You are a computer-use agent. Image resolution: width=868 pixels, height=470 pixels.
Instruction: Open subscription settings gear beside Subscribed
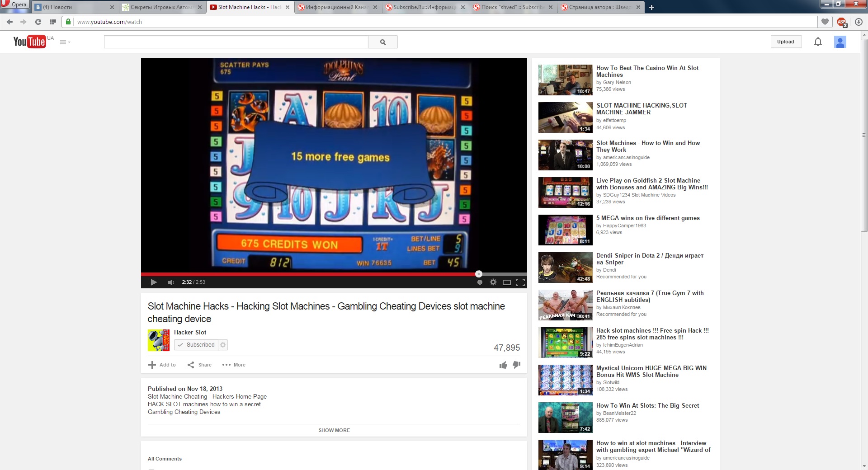222,345
